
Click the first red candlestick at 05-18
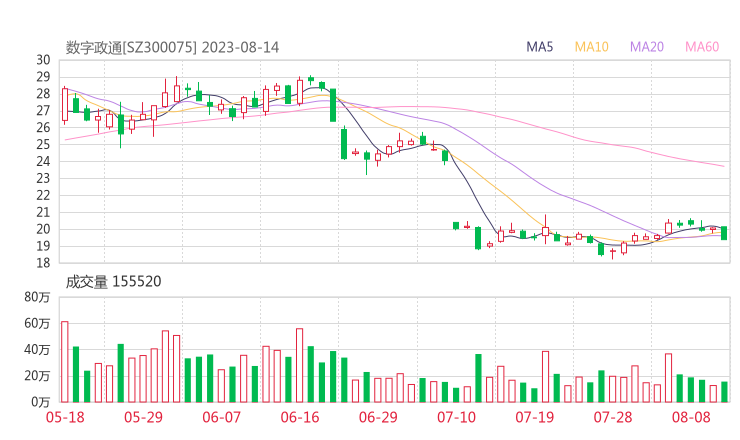coord(65,104)
